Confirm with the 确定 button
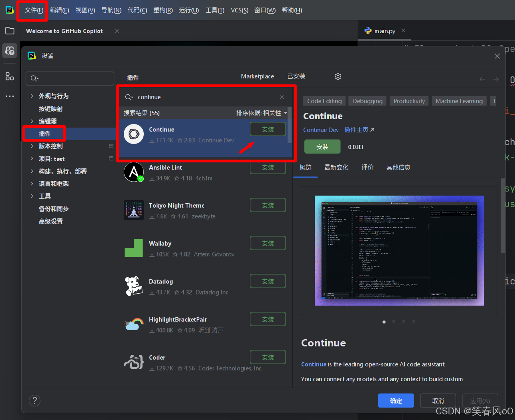515x420 pixels. tap(396, 401)
